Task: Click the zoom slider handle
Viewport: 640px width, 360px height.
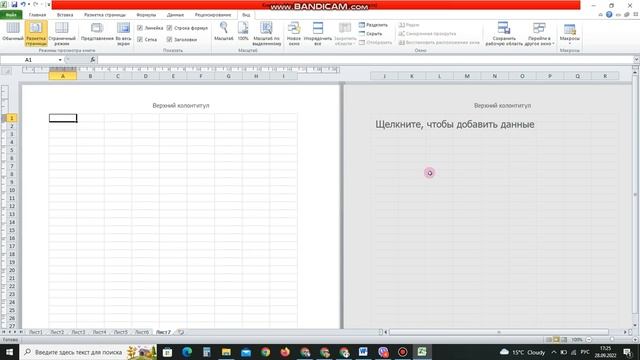Action: click(x=612, y=340)
